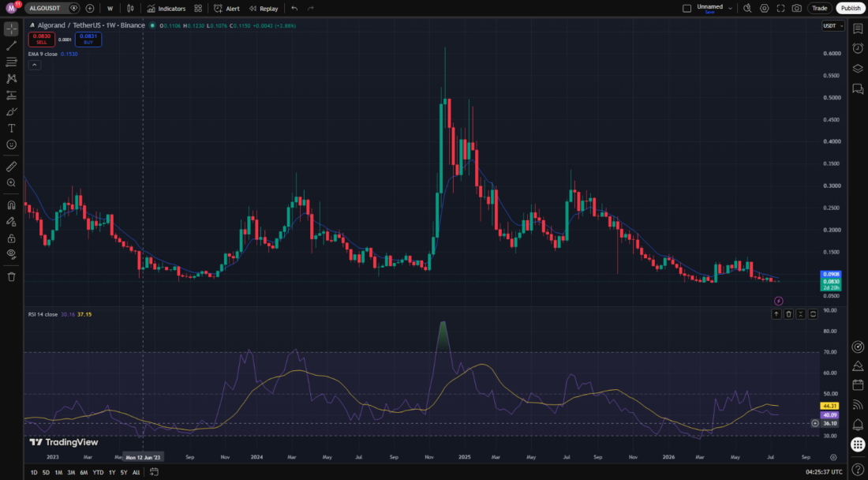Enter fullscreen mode
Image resolution: width=868 pixels, height=480 pixels.
(780, 9)
